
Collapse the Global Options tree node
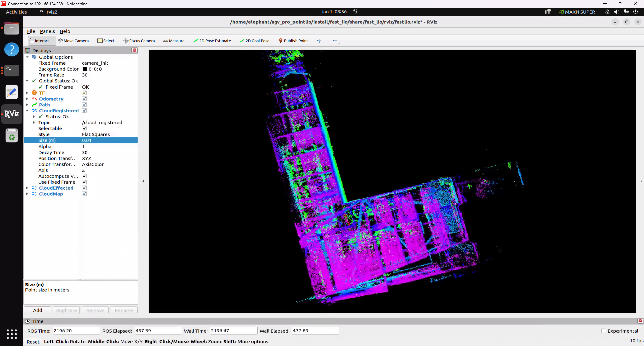[27, 57]
